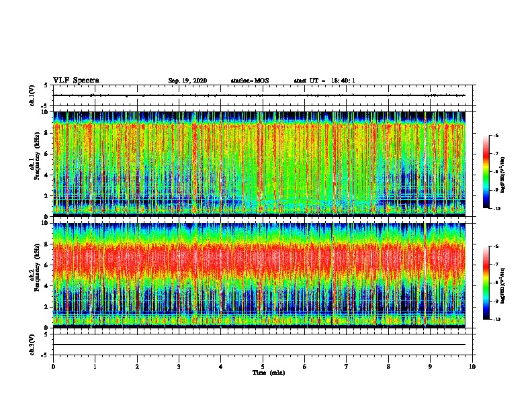Click the ch.1 frequency tick '8'

pyautogui.click(x=47, y=133)
